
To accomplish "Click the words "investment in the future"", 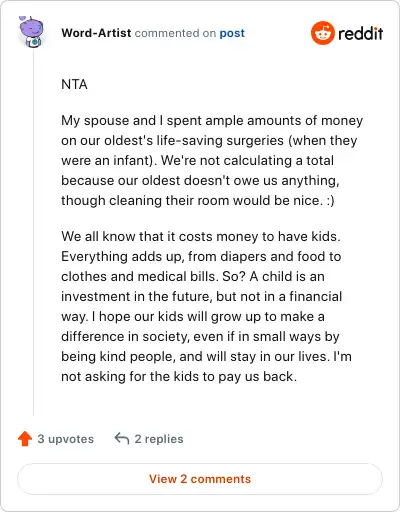I will 137,296.
